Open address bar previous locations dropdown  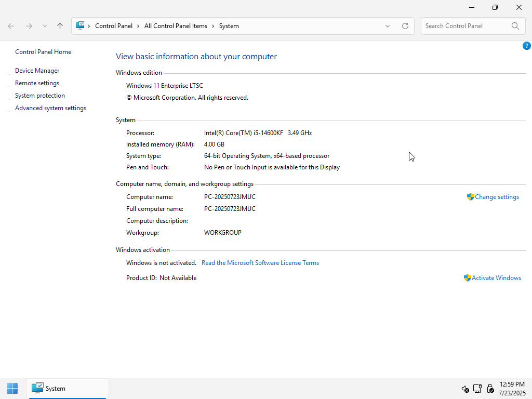[x=388, y=26]
